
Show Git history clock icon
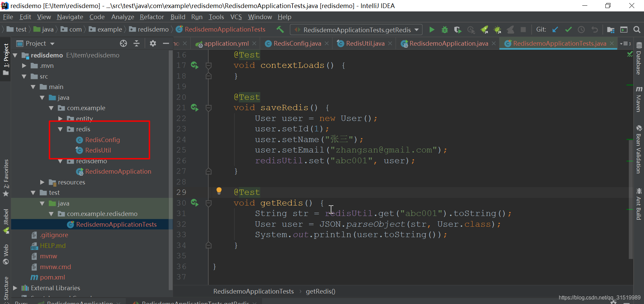tap(581, 30)
